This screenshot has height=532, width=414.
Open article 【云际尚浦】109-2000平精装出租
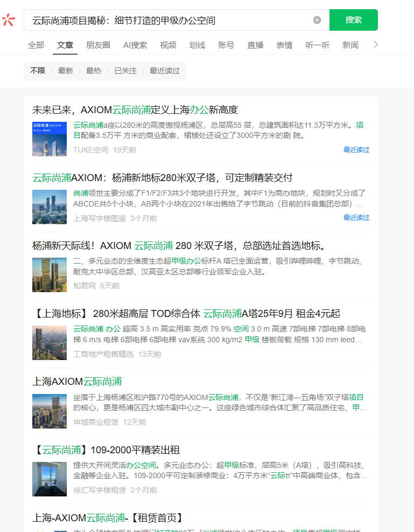[106, 450]
